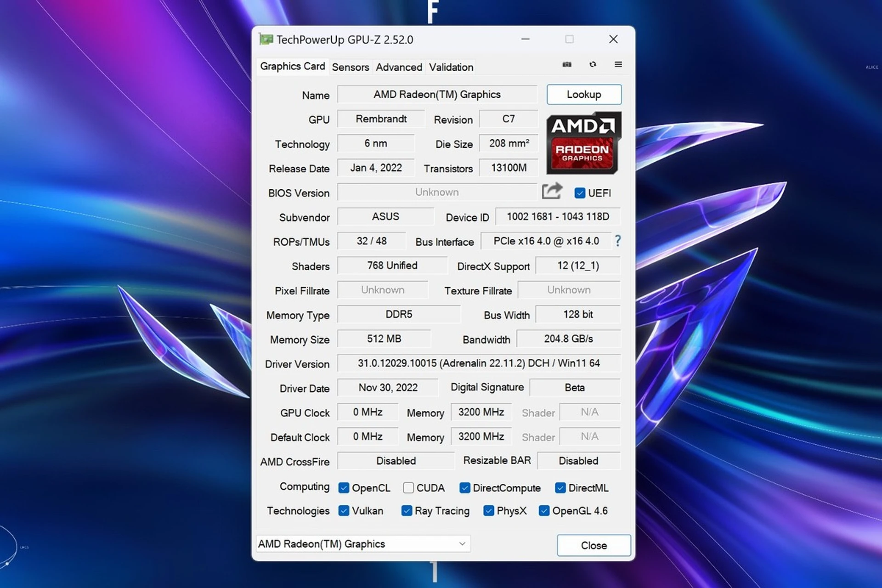Toggle the UEFI checkbox
882x588 pixels.
coord(580,193)
